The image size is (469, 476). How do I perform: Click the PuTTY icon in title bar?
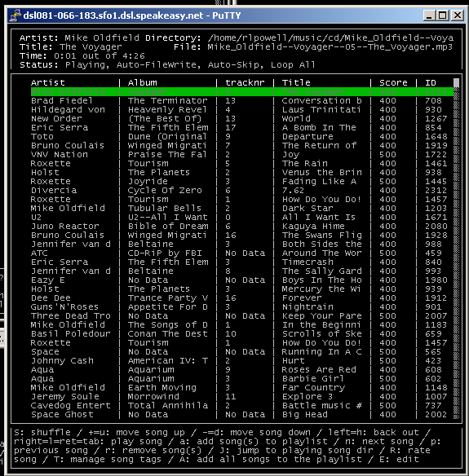[x=15, y=15]
